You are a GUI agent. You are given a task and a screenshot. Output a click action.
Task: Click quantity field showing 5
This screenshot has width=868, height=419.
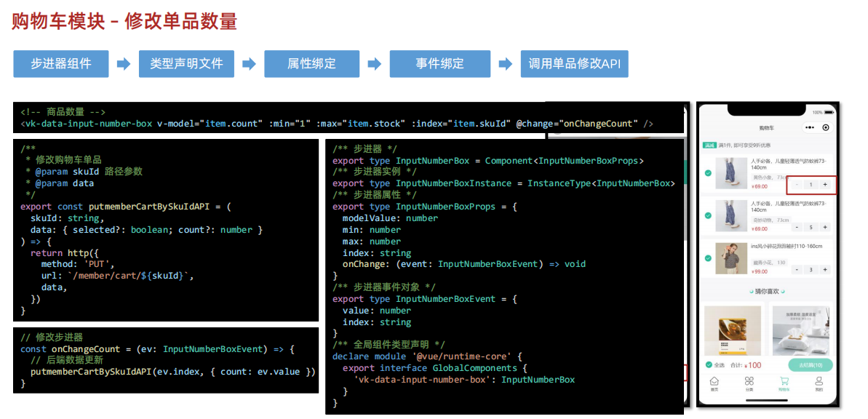click(x=811, y=227)
